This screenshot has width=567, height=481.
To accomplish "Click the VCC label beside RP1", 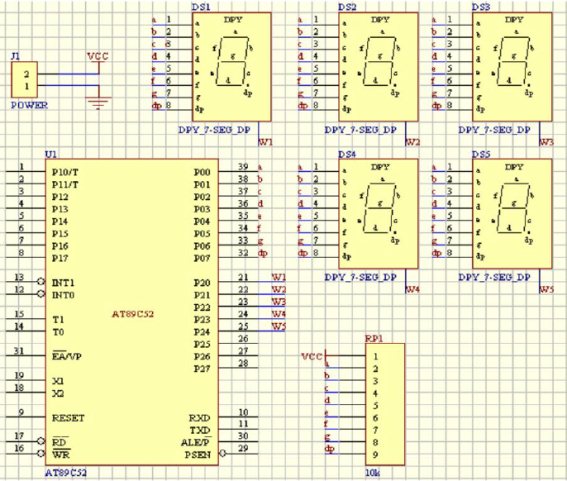I will (x=311, y=357).
